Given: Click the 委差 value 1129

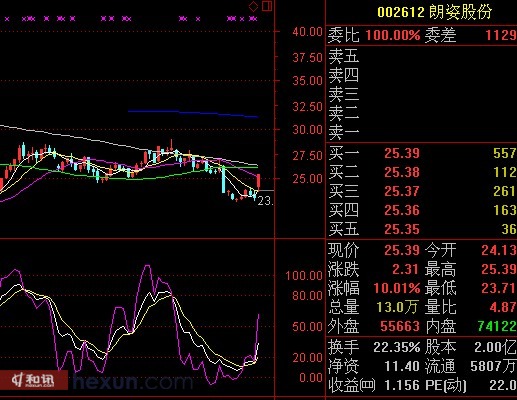Looking at the screenshot, I should tap(501, 35).
